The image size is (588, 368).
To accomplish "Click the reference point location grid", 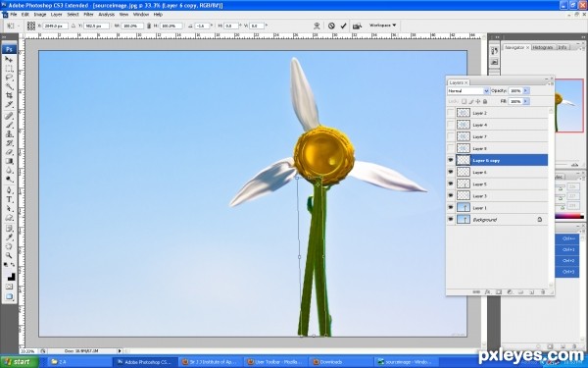I will pos(31,26).
